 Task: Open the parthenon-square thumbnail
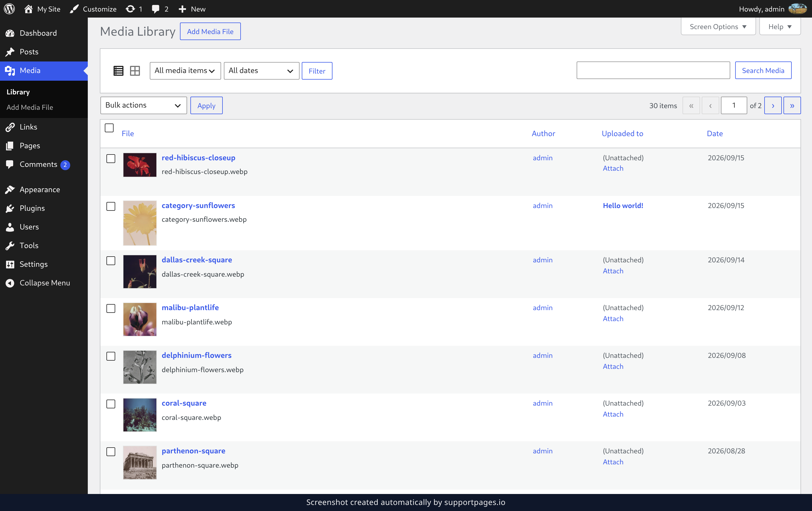(x=140, y=462)
